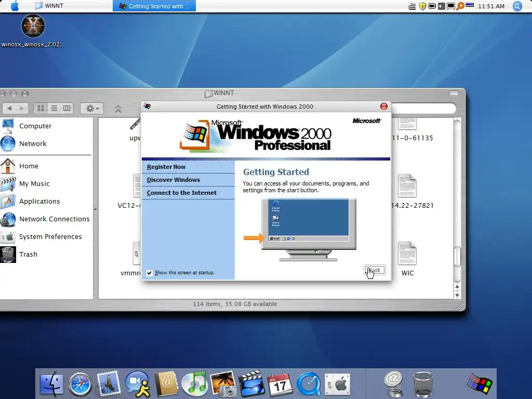532x399 pixels.
Task: Uncheck Show this screen at startup
Action: coord(149,273)
